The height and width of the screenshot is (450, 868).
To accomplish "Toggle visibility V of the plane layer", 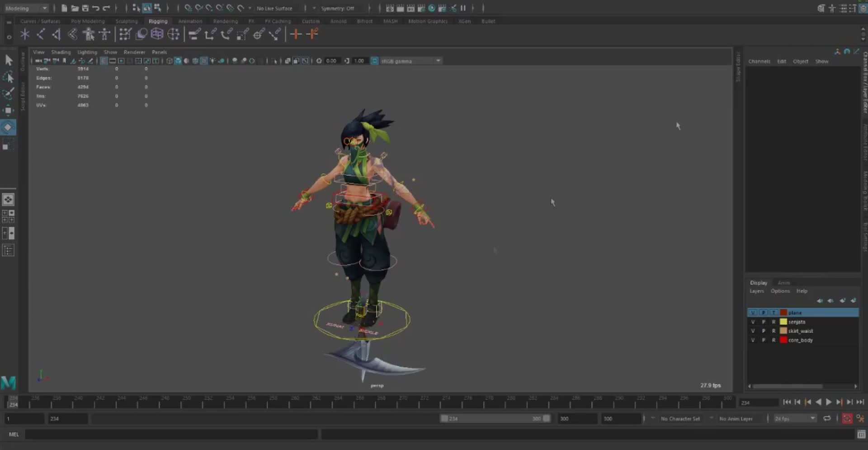I will [753, 313].
